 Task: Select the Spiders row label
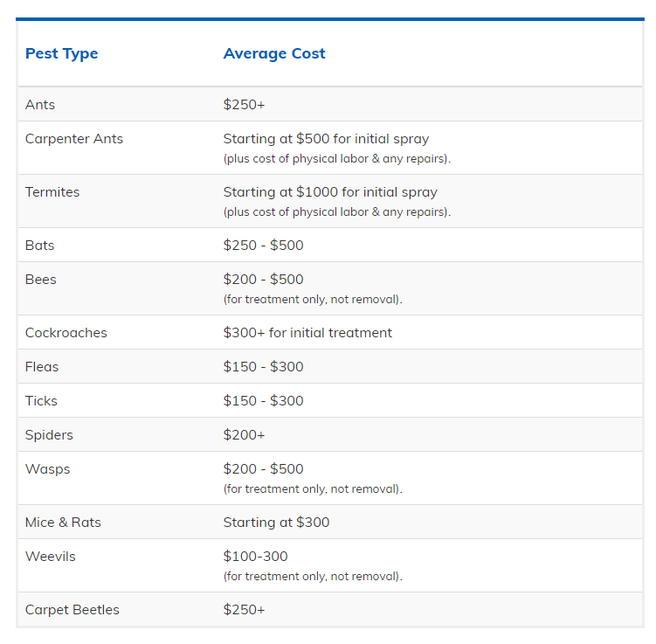[x=49, y=435]
